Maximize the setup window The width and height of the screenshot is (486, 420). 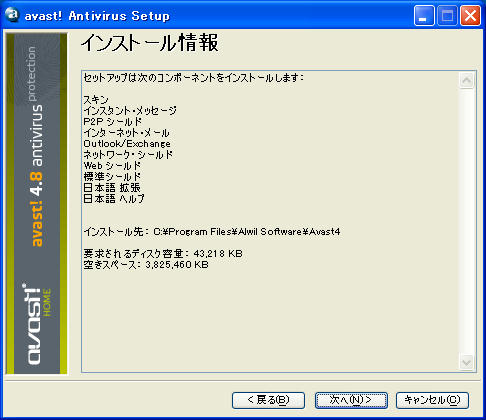pyautogui.click(x=447, y=16)
